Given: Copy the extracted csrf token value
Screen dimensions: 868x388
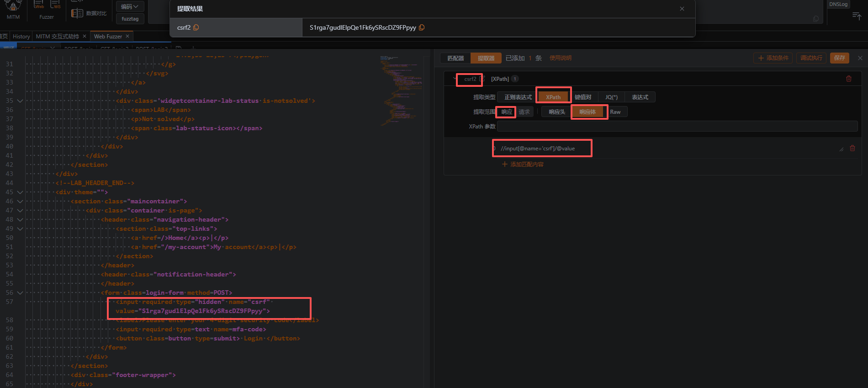Looking at the screenshot, I should click(422, 27).
